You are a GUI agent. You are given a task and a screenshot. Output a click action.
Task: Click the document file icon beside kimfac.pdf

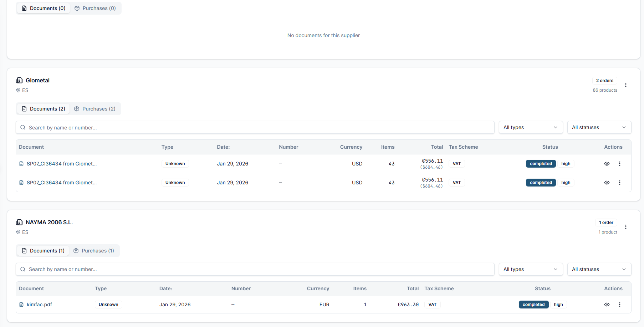tap(21, 305)
